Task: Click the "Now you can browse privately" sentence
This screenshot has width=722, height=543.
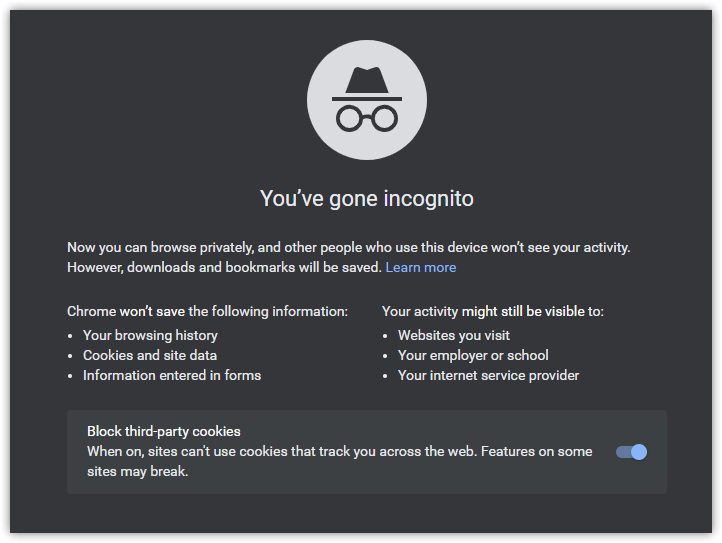Action: tap(349, 247)
